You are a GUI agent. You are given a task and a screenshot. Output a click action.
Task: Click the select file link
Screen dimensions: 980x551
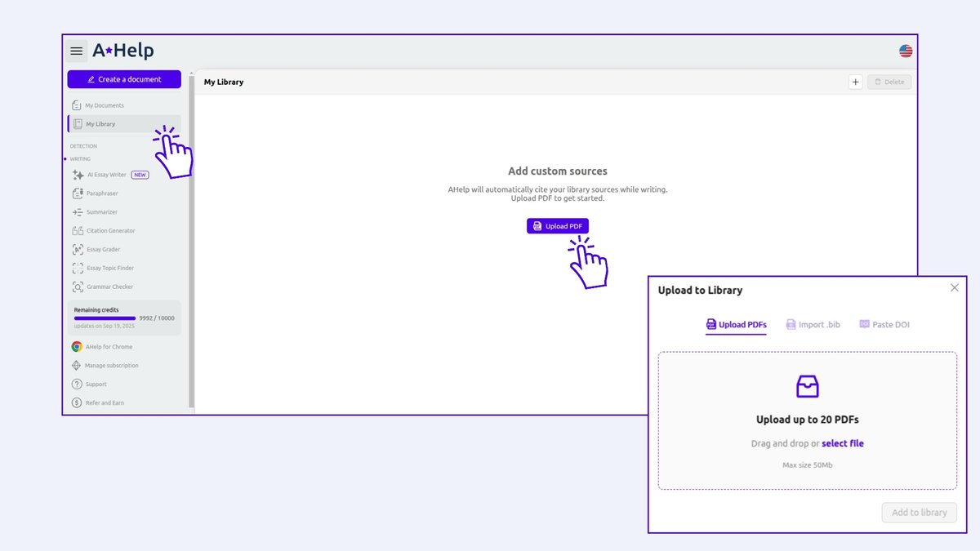pos(843,444)
